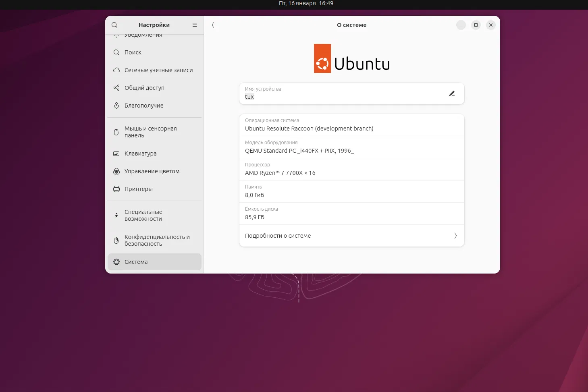Expand Подробности о системе via chevron

tap(455, 236)
